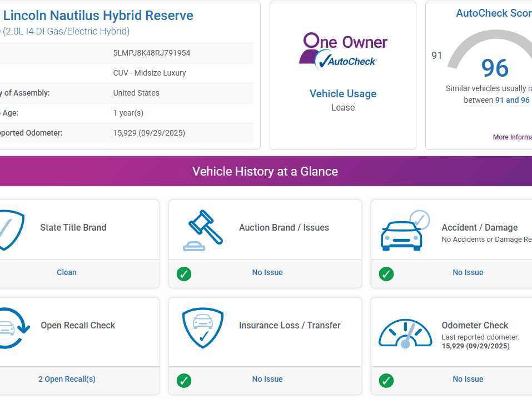Click the One Owner AutoCheck logo
The height and width of the screenshot is (399, 532).
[342, 51]
